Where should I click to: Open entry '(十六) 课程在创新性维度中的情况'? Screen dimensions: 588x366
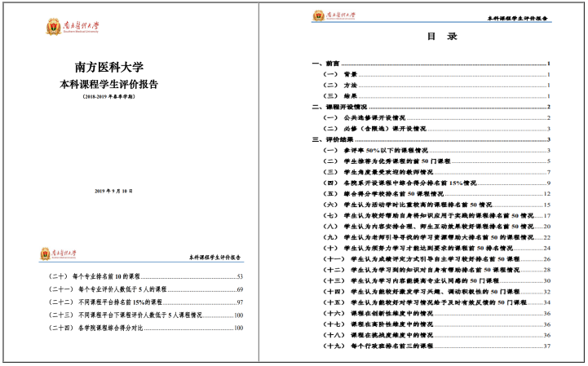coord(436,314)
